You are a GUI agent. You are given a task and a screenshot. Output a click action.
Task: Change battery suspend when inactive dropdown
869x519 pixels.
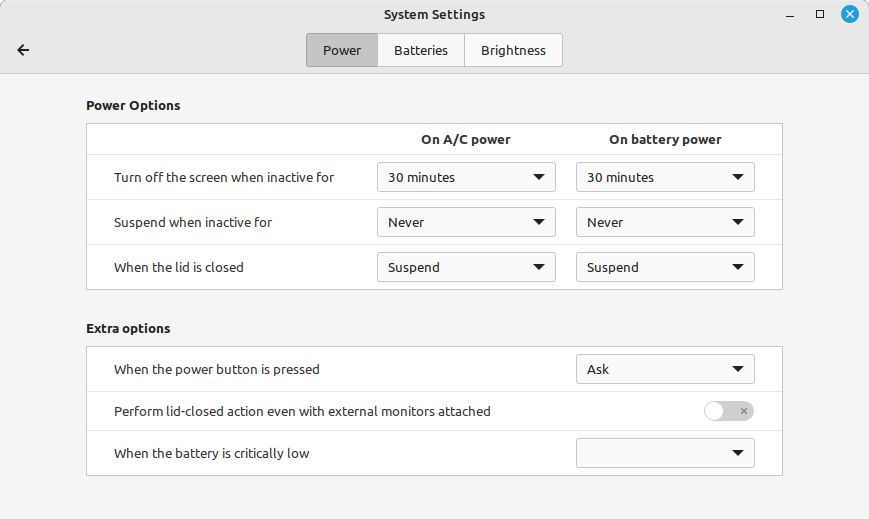[665, 222]
